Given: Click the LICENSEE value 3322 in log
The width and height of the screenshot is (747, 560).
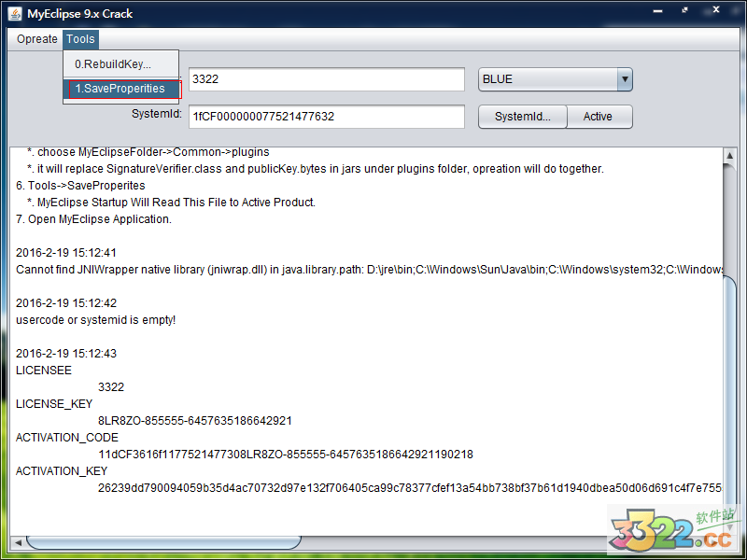Looking at the screenshot, I should pyautogui.click(x=111, y=387).
